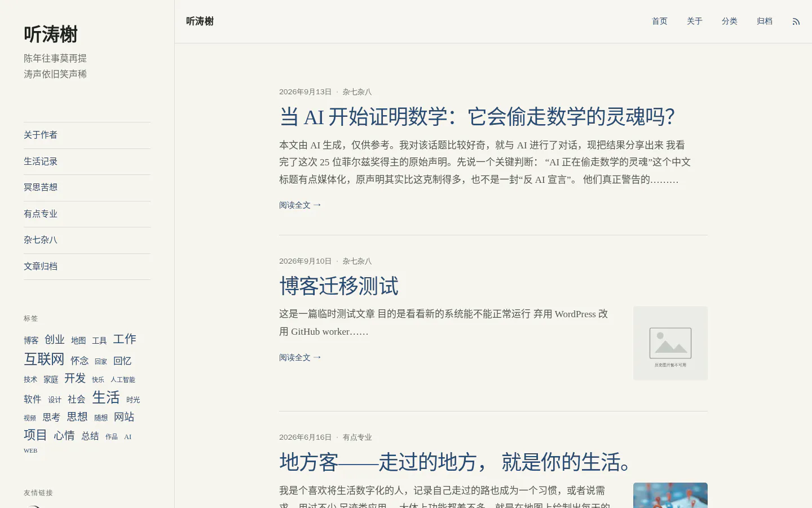Open the 地方客 article title
Viewport: 812px width, 508px height.
click(456, 462)
